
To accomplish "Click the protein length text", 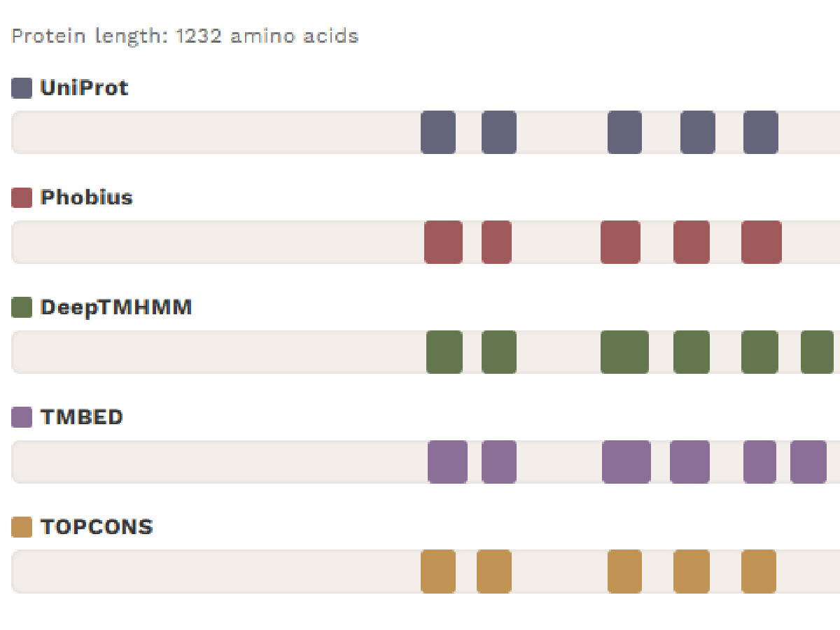I will pyautogui.click(x=185, y=36).
